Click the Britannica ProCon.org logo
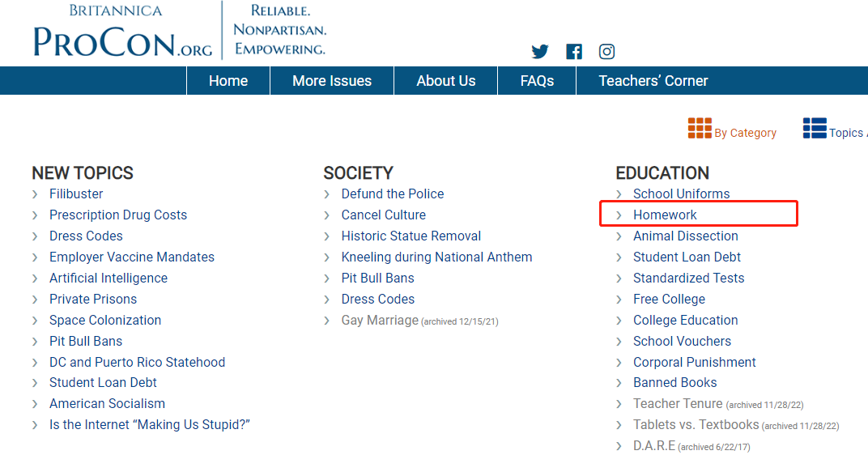 click(122, 32)
